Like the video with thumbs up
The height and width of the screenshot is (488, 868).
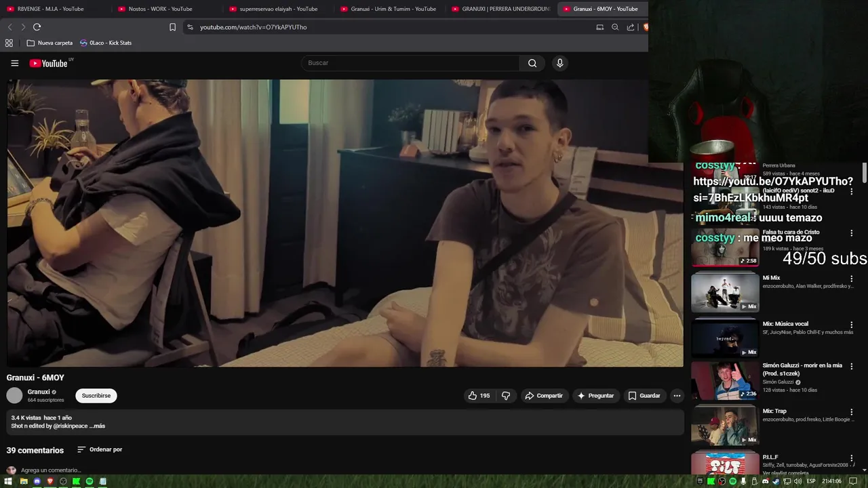[479, 396]
